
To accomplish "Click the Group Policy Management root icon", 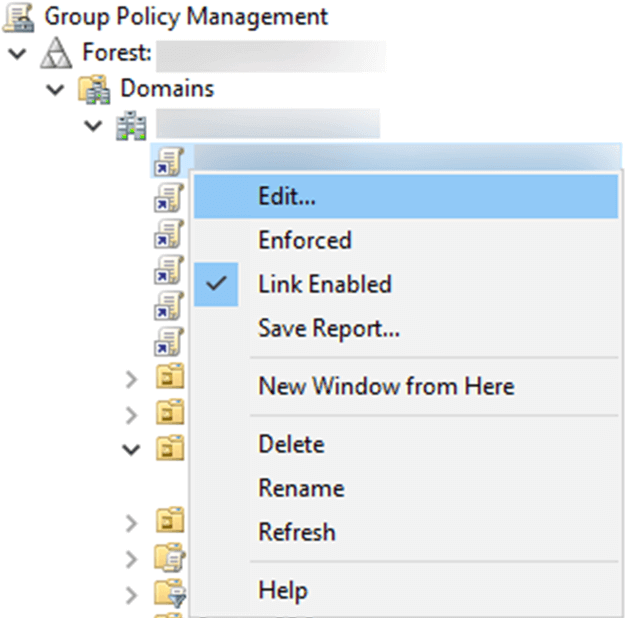I will click(19, 17).
